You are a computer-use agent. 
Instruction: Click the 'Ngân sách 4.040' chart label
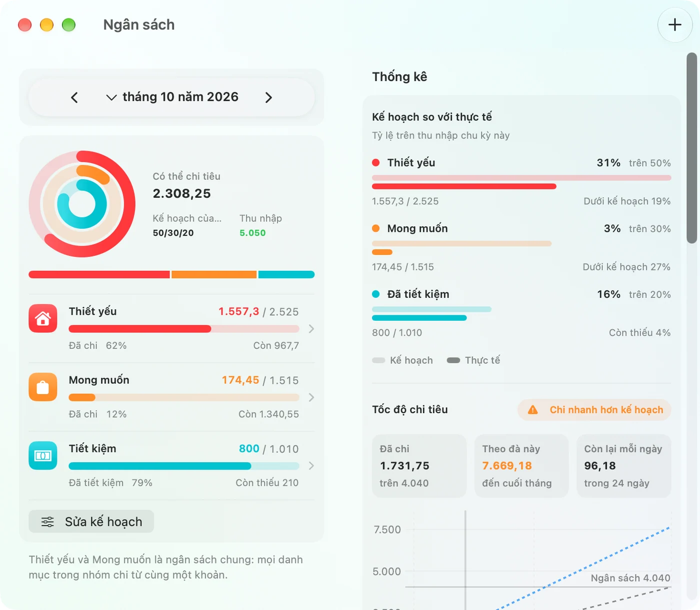tap(630, 578)
